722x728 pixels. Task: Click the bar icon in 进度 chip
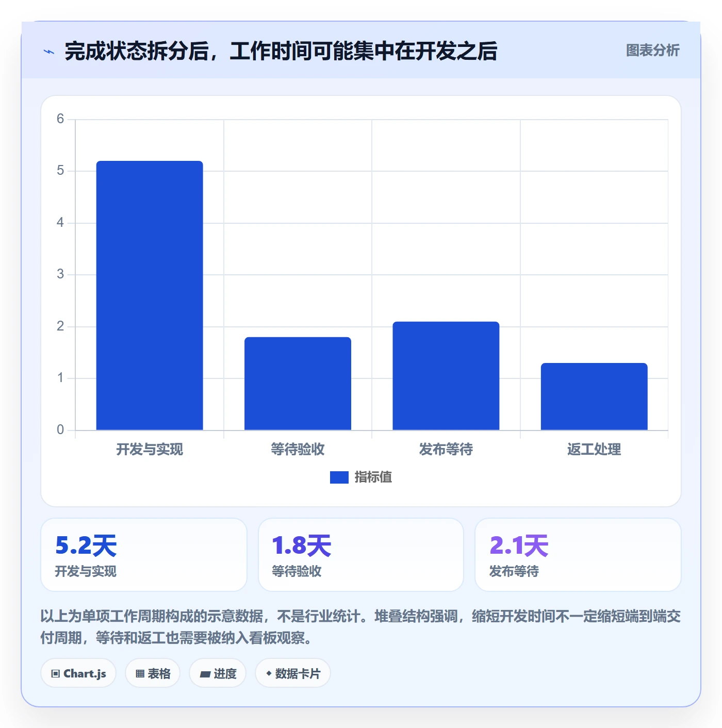pyautogui.click(x=205, y=674)
